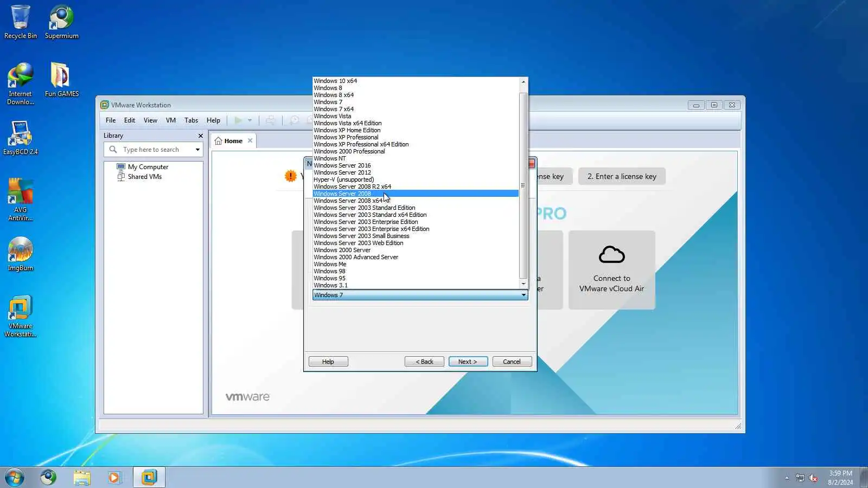
Task: Select 'Windows XP Professional x64 Edition'
Action: pyautogui.click(x=416, y=144)
